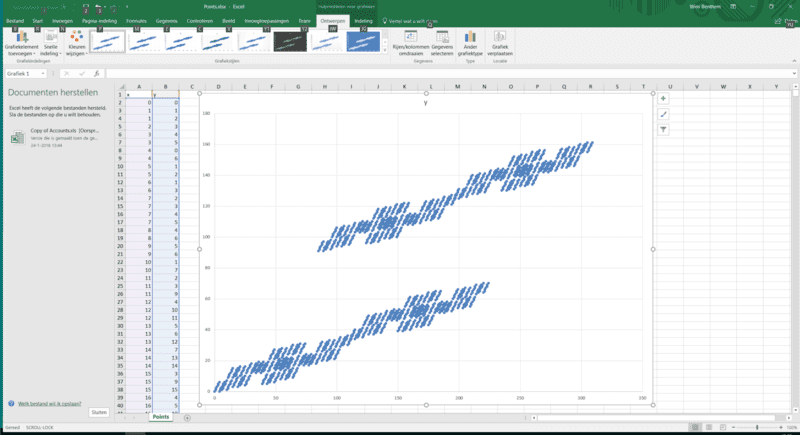
Task: Open the Invoegen ribbon tab
Action: [x=62, y=19]
